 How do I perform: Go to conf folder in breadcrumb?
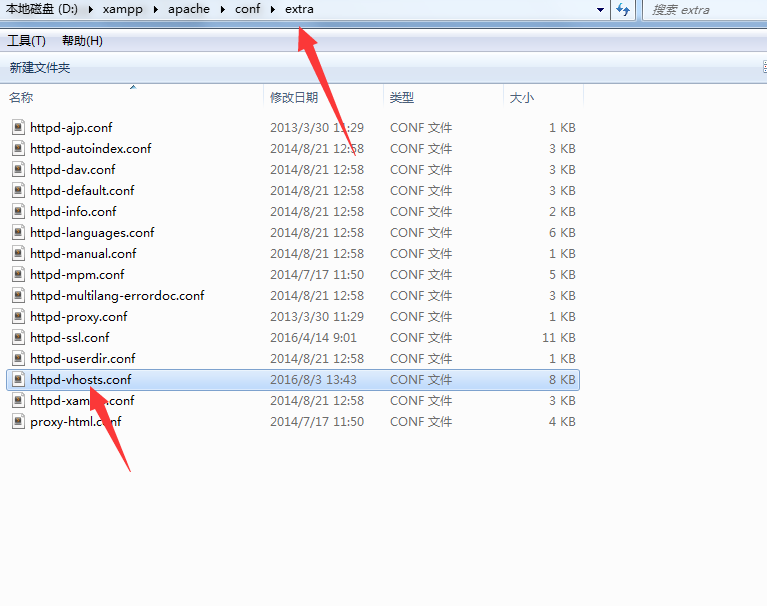point(248,9)
